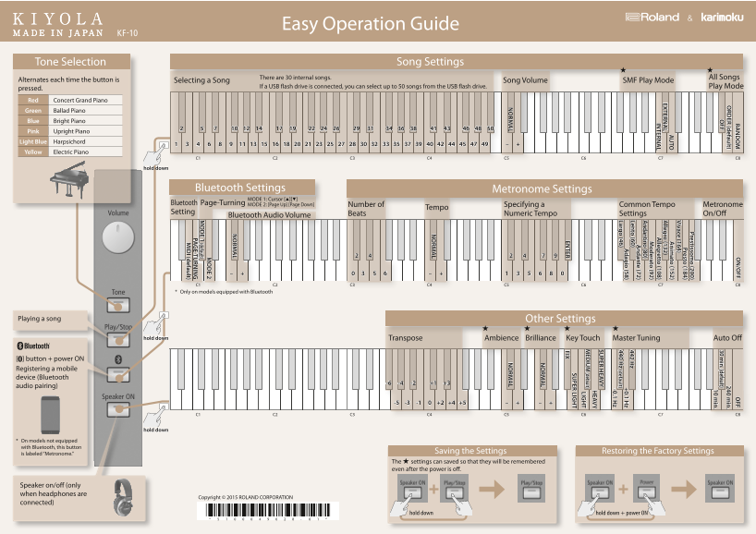Viewport: 756px width, 534px height.
Task: Click the 'Electric Piano' tone name
Action: point(71,152)
